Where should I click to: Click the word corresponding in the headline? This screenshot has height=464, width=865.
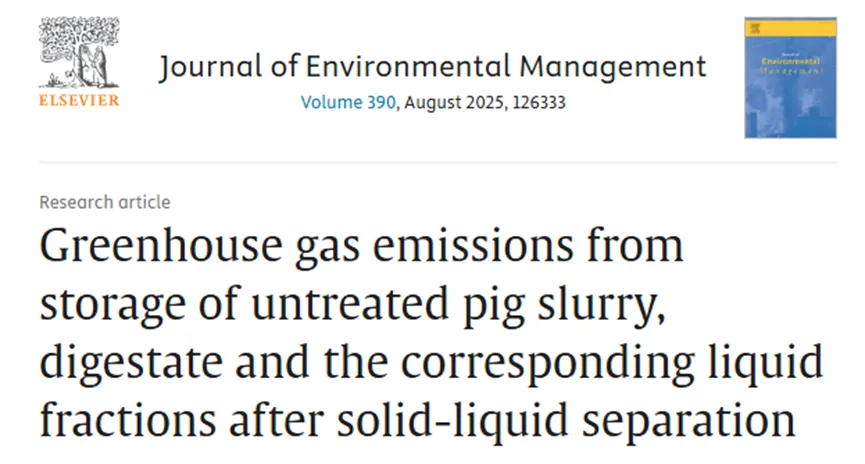pos(547,364)
